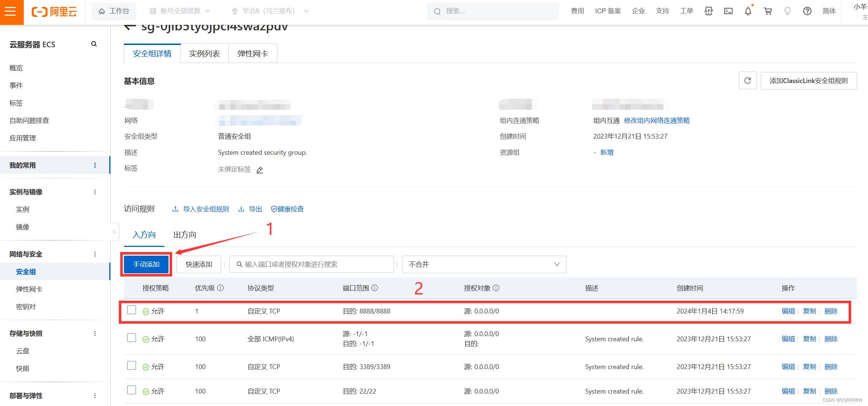This screenshot has width=868, height=406.
Task: Click 快速添加 button
Action: (x=199, y=264)
